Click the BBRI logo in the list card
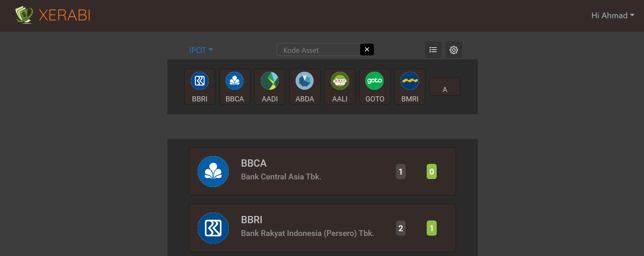Screen dimensions: 644x256 [x=213, y=228]
